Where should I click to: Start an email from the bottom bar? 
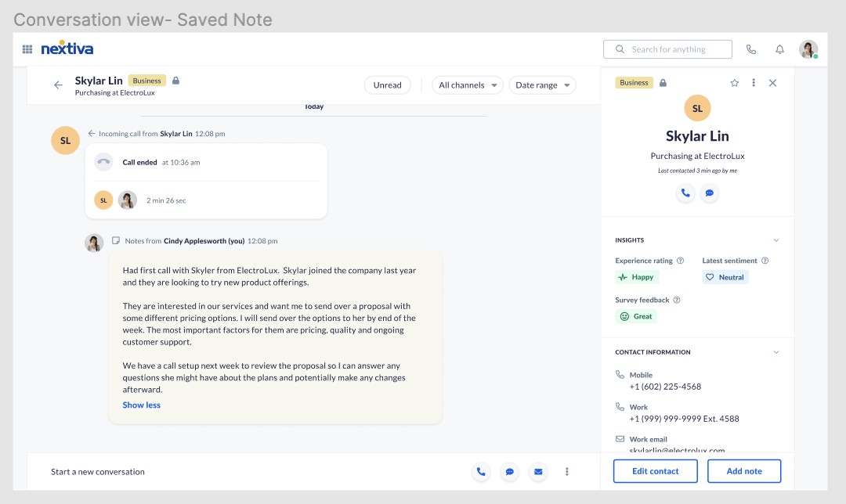(x=537, y=472)
